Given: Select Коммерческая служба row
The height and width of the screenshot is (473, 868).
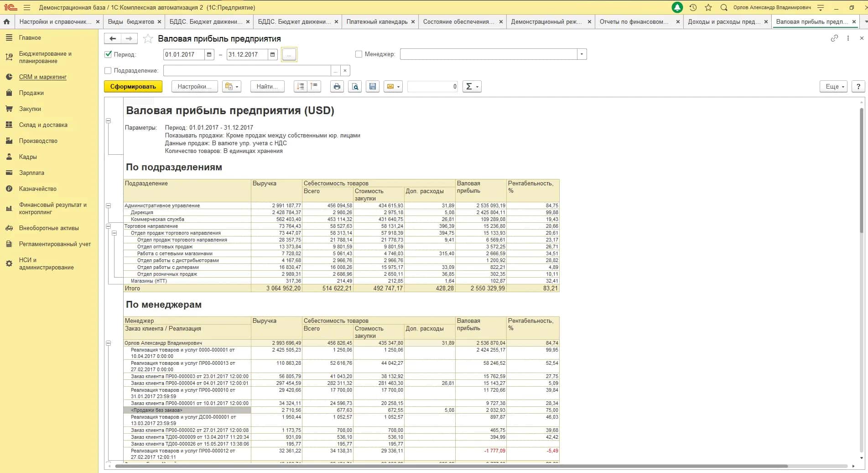Looking at the screenshot, I should click(341, 219).
